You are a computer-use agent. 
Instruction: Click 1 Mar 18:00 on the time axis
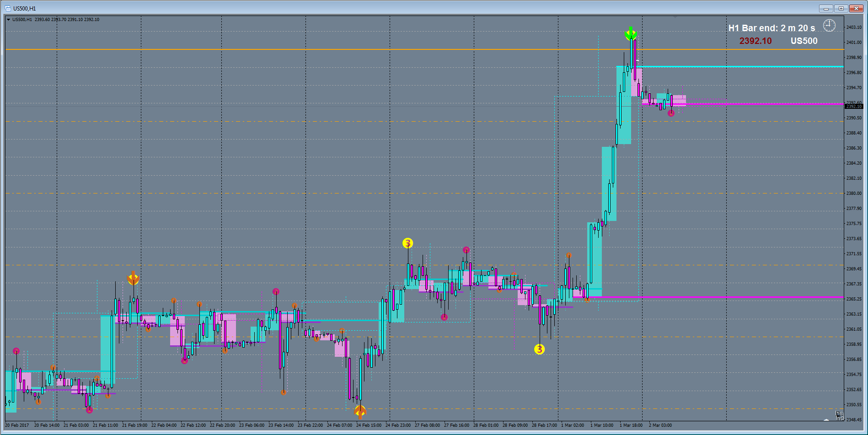631,425
